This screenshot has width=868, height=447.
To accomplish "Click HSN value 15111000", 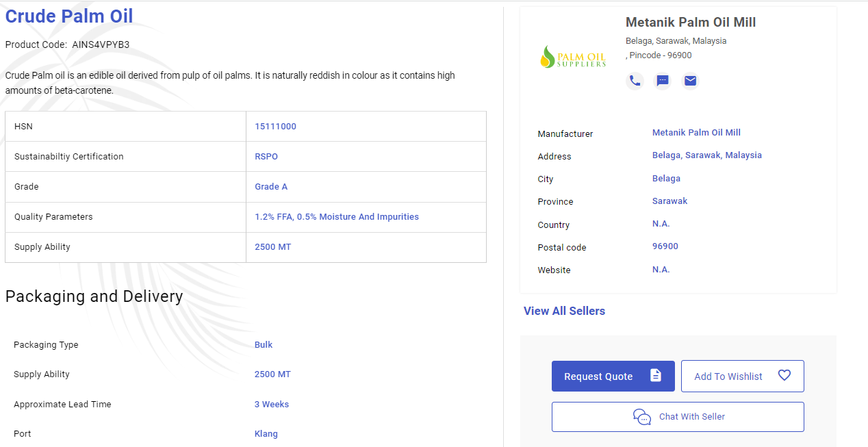I will [275, 127].
